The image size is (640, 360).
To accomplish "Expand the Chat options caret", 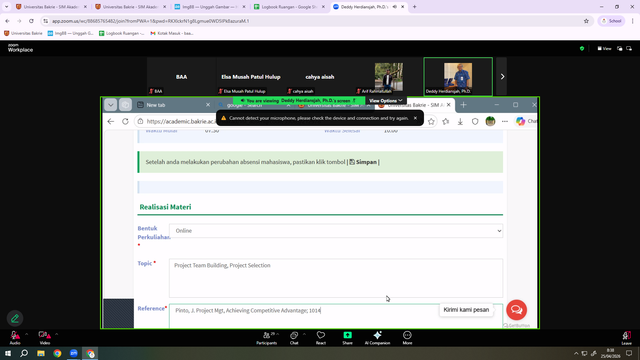I will click(304, 334).
